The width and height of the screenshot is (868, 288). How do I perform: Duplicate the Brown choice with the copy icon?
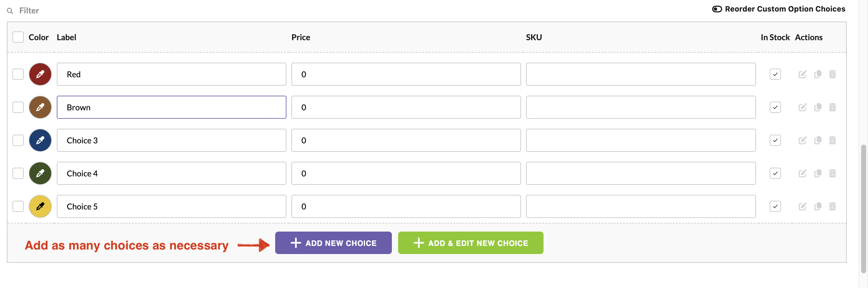point(817,107)
